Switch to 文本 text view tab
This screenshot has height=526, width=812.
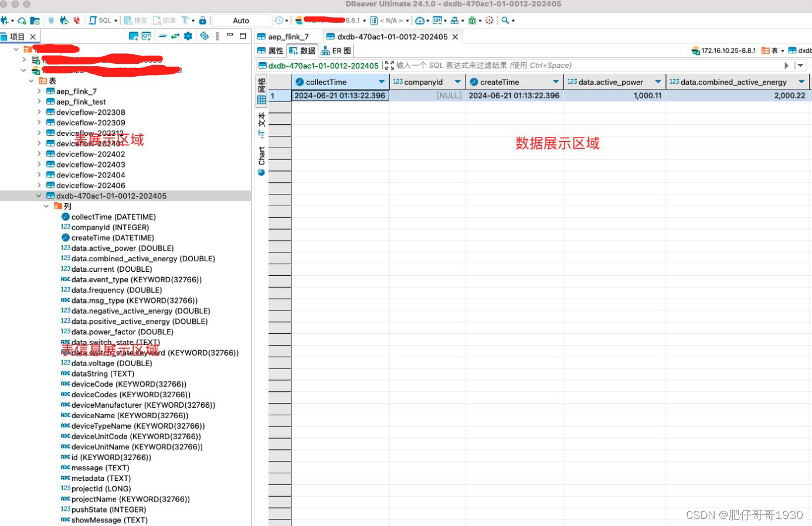point(261,124)
